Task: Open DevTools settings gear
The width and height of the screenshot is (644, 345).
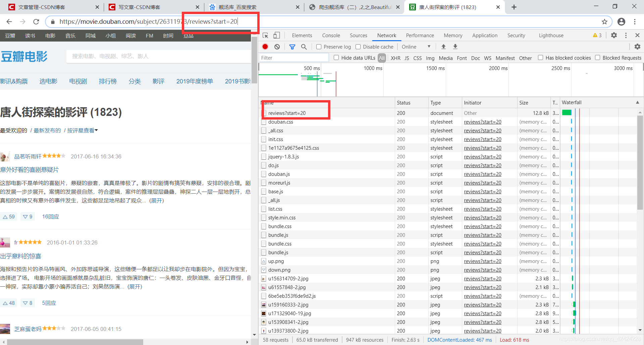Action: tap(614, 36)
